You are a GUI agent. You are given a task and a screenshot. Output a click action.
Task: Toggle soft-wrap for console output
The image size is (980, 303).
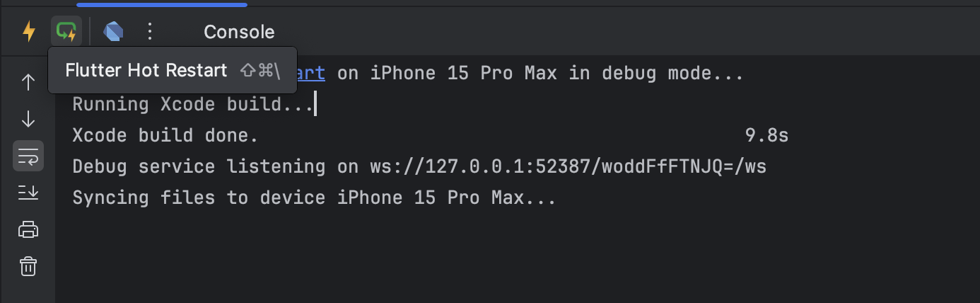coord(28,155)
